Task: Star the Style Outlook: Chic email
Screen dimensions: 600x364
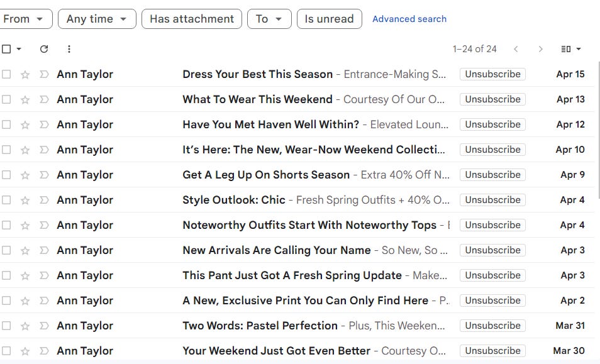Action: point(25,200)
